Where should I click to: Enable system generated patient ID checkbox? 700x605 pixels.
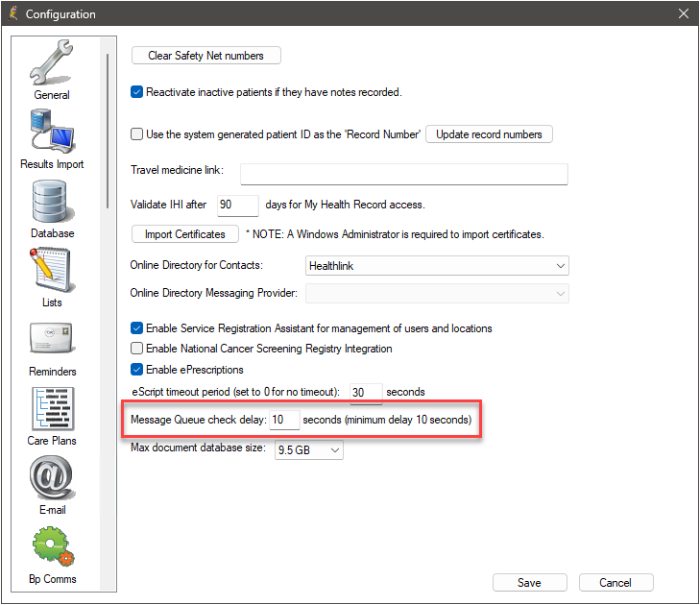coord(136,133)
